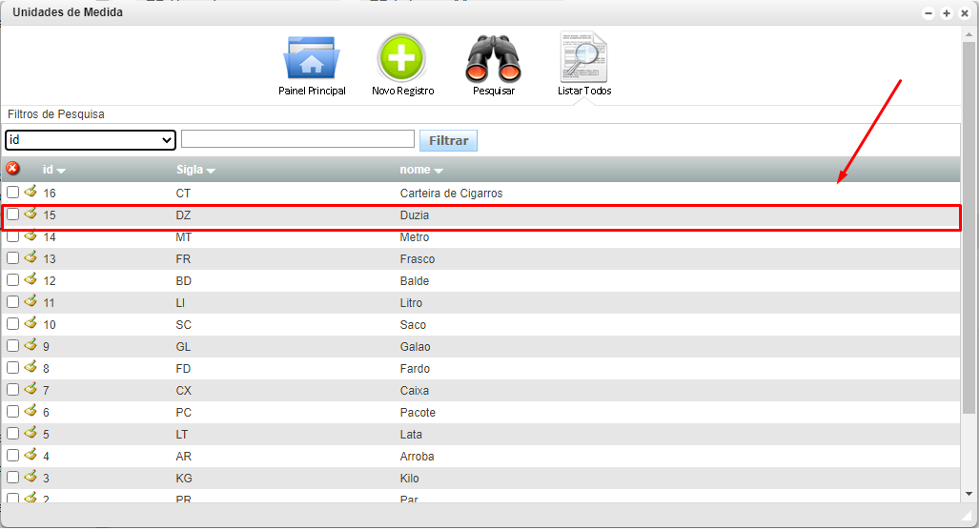The image size is (980, 531).
Task: Click Listar Todos document icon
Action: (x=583, y=59)
